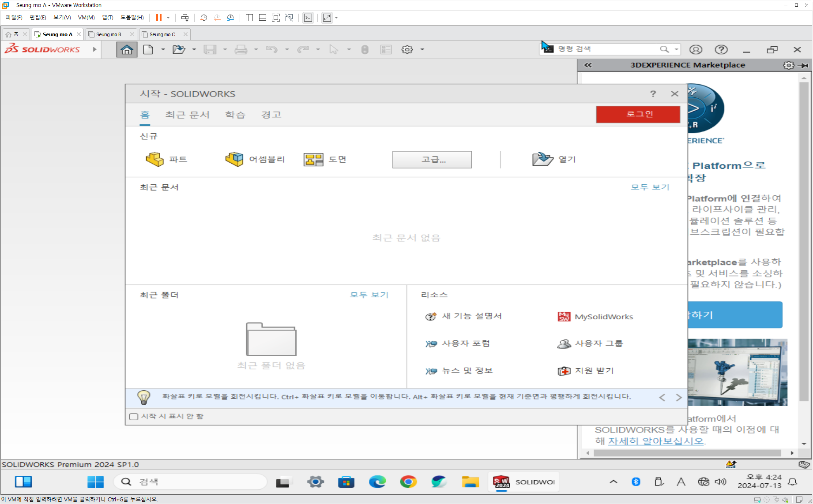The image size is (813, 504).
Task: Click the 고급... button
Action: (432, 160)
